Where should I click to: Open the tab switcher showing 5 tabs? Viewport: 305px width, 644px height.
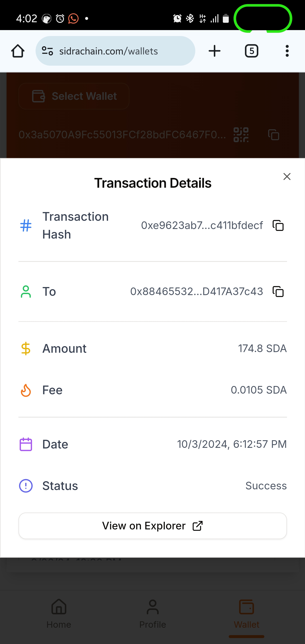click(251, 51)
